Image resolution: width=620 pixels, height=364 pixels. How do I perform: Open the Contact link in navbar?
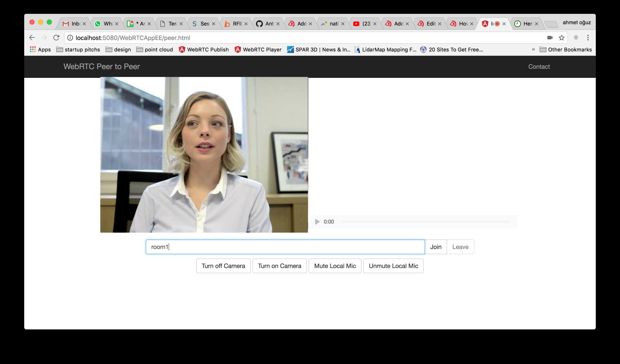coord(539,66)
